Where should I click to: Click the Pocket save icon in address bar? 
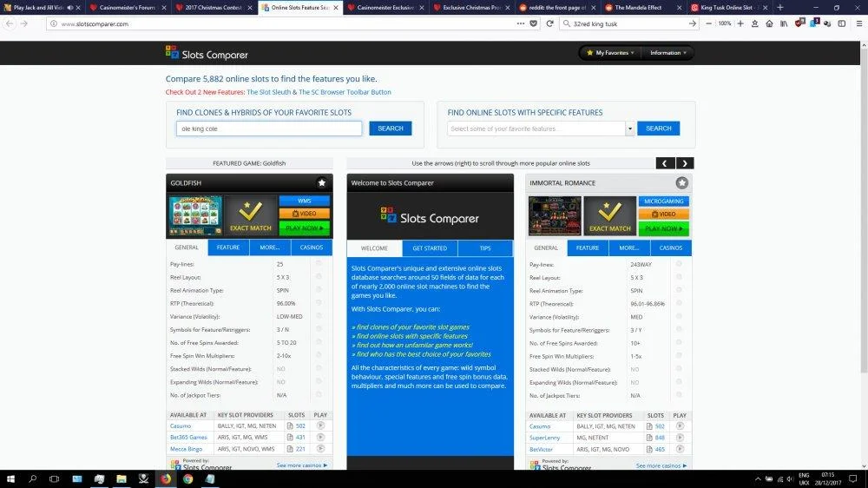tap(534, 23)
